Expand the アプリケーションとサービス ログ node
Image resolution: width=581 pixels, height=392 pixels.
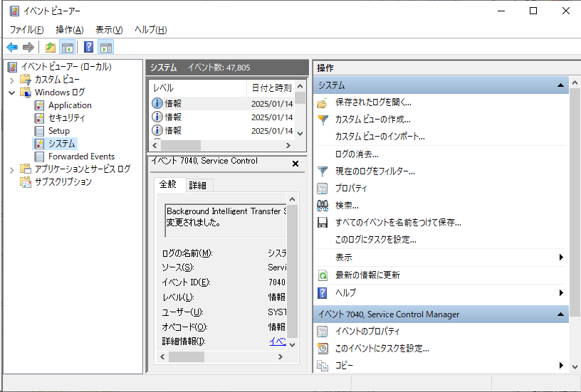pos(12,169)
